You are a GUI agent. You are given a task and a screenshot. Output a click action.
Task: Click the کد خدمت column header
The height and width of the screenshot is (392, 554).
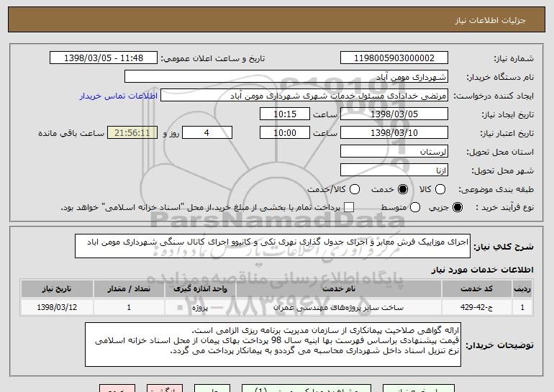(x=476, y=289)
